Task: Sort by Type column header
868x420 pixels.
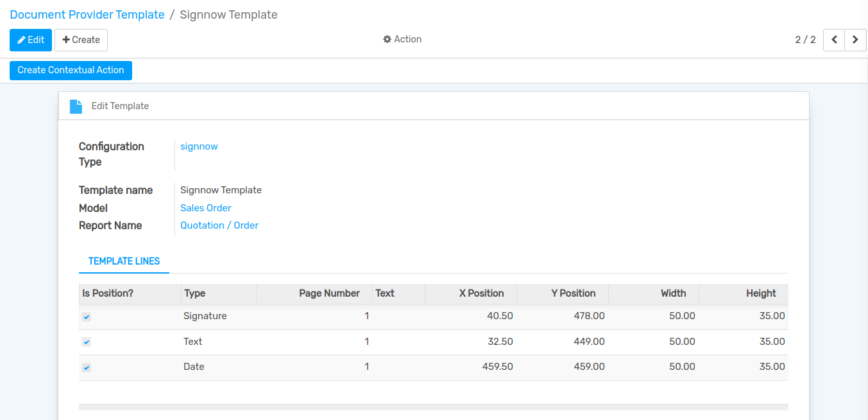Action: tap(195, 293)
